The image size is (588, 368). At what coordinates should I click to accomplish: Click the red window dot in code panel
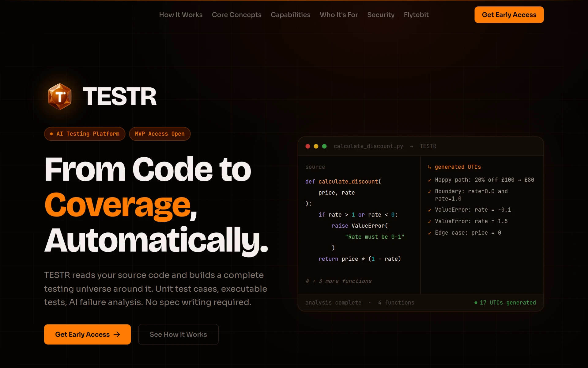pyautogui.click(x=308, y=146)
